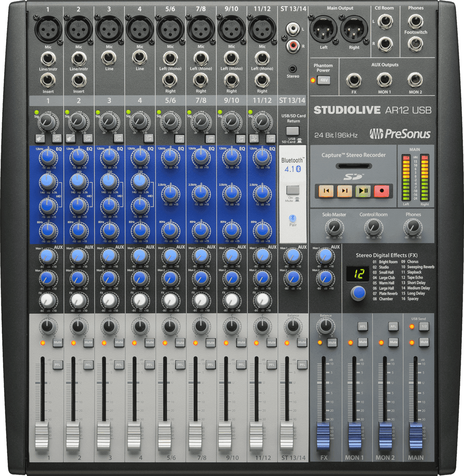464x476 pixels.
Task: Click the Solo Master knob
Action: (334, 228)
